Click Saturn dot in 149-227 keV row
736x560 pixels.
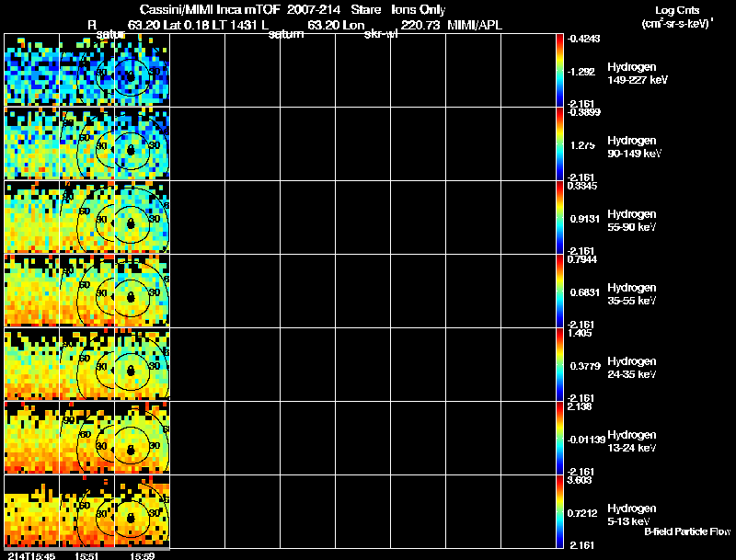tap(131, 71)
